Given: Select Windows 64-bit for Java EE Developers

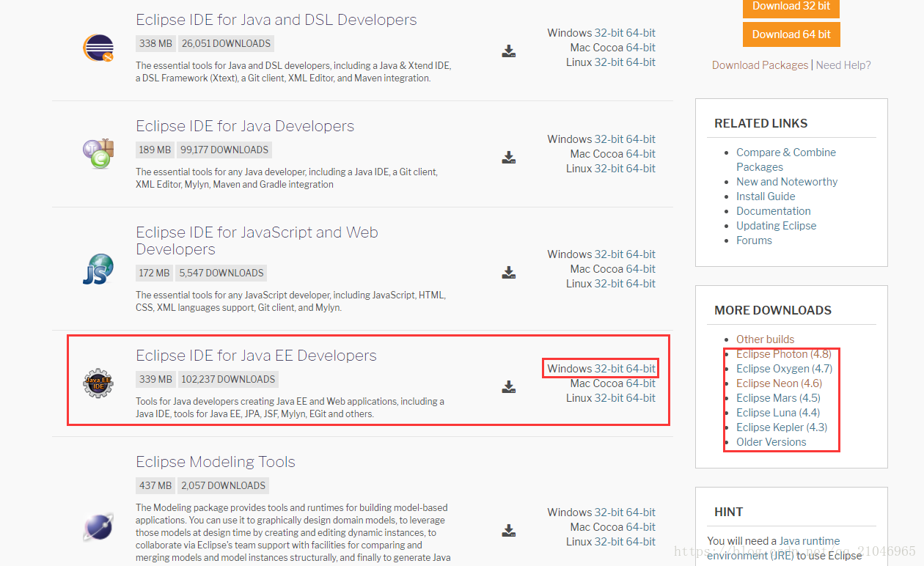Looking at the screenshot, I should (x=641, y=369).
